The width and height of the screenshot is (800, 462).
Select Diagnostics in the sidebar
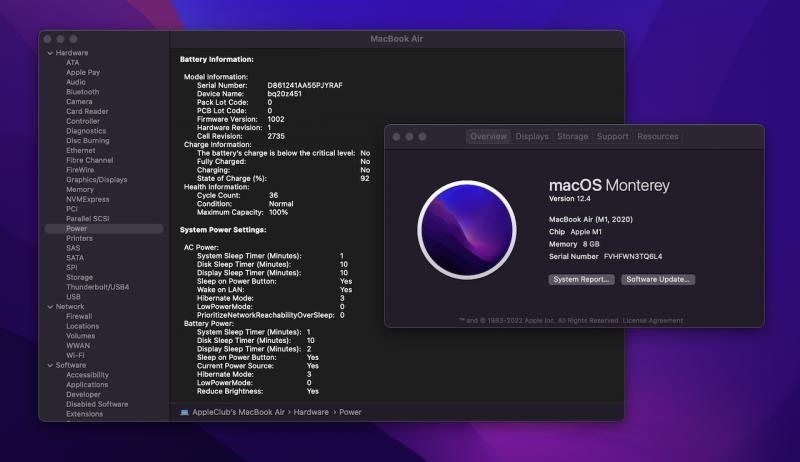pyautogui.click(x=86, y=131)
